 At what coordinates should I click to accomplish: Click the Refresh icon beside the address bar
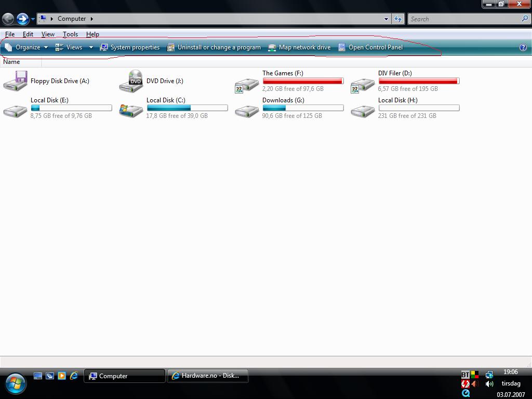[x=398, y=19]
